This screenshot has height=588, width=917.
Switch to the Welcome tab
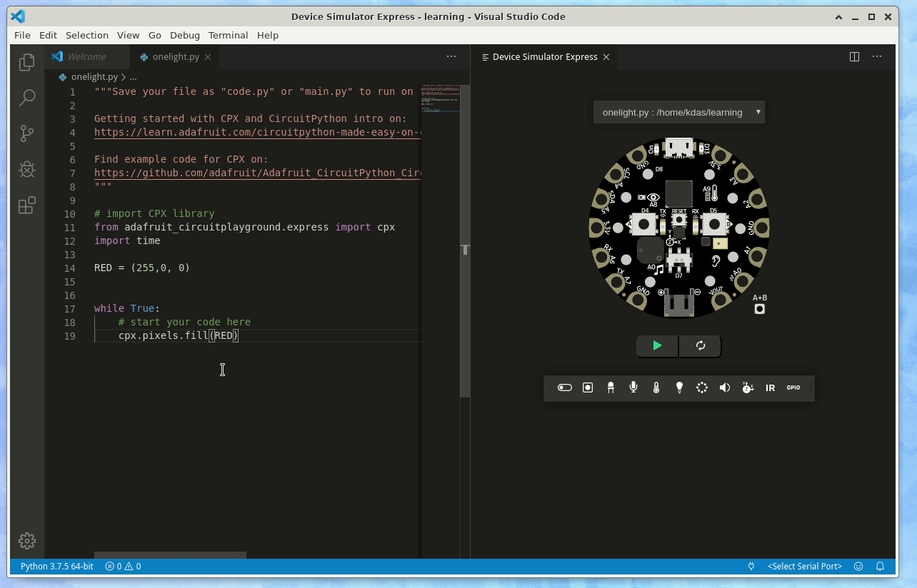point(86,56)
